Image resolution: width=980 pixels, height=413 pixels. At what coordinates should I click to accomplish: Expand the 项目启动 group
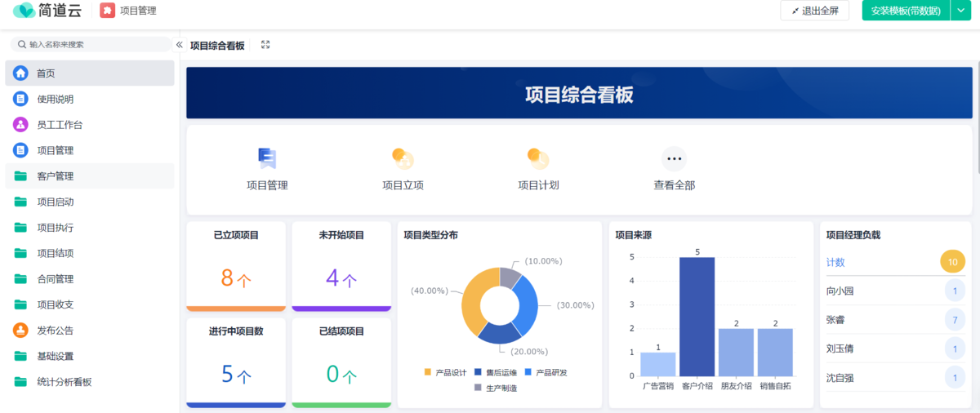(x=90, y=202)
